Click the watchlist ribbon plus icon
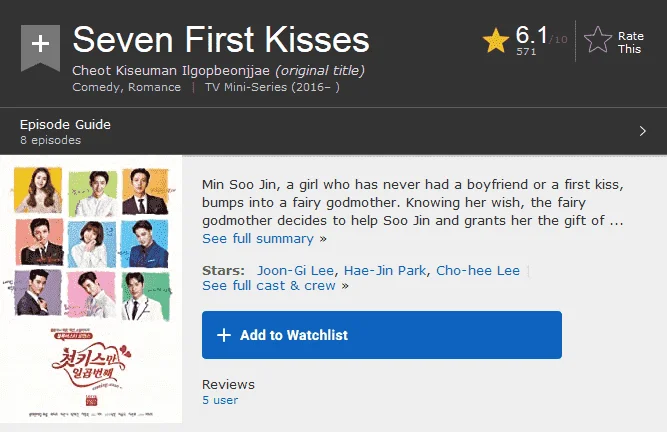This screenshot has width=667, height=432. (x=40, y=45)
